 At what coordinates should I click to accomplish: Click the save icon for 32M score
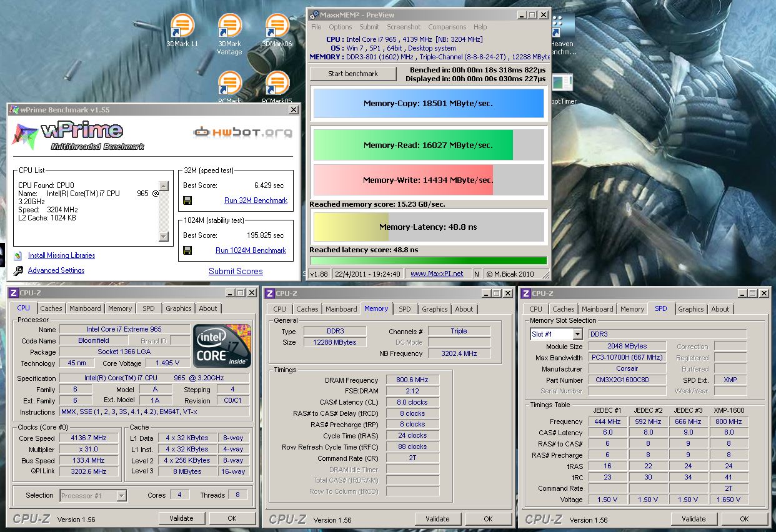[187, 200]
